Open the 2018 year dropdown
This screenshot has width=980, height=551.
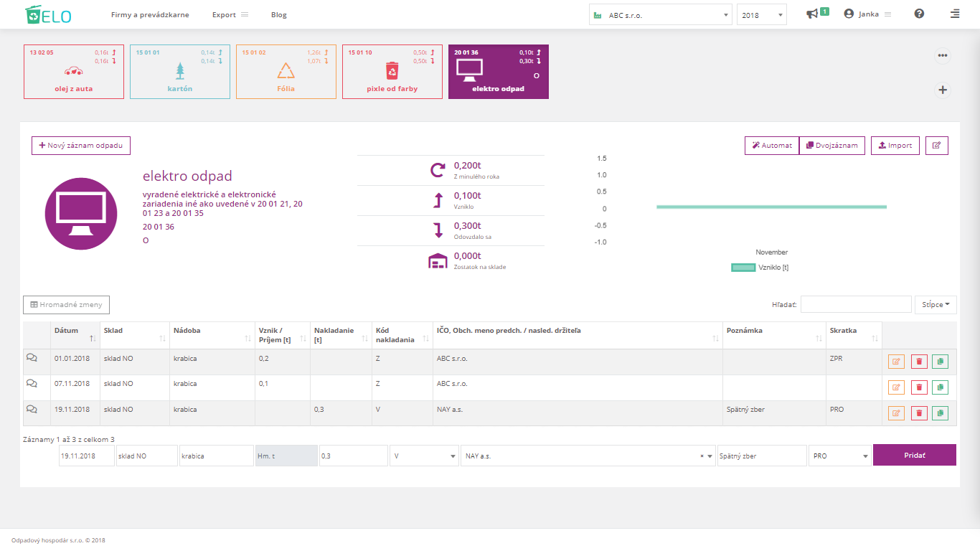761,14
